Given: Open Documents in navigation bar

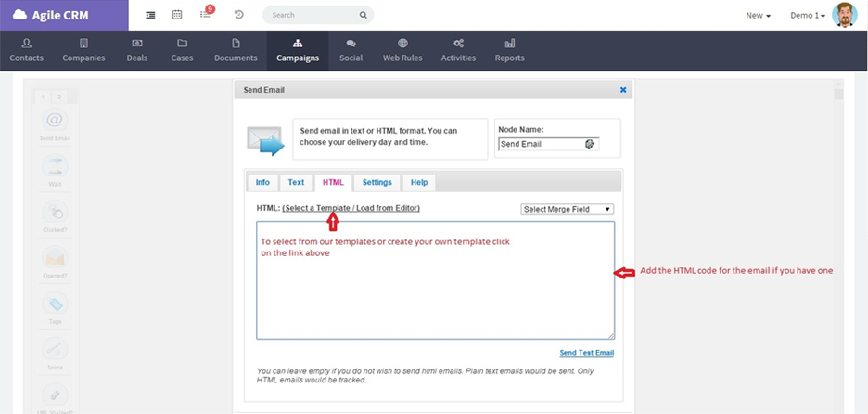Looking at the screenshot, I should tap(236, 50).
